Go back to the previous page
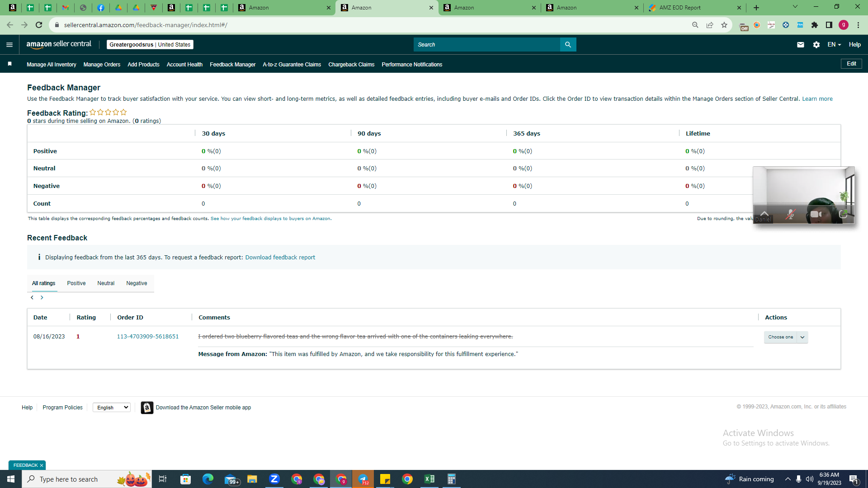The image size is (868, 488). coord(10,25)
